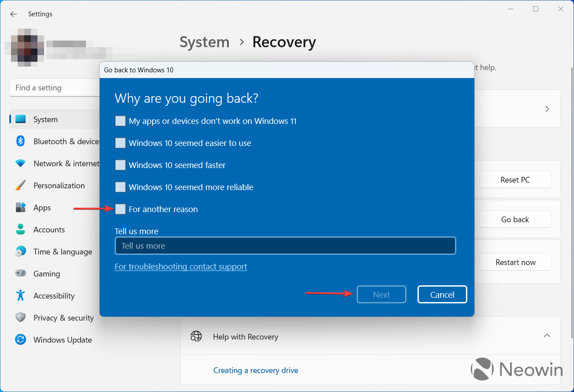Open Network & internet via its Wi-Fi icon
Viewport: 574px width, 392px height.
(20, 164)
